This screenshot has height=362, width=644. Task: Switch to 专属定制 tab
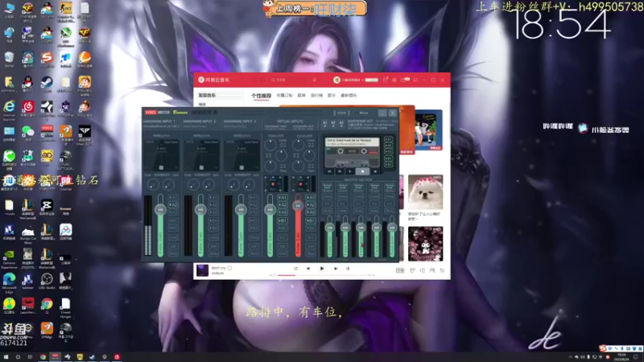(x=284, y=96)
